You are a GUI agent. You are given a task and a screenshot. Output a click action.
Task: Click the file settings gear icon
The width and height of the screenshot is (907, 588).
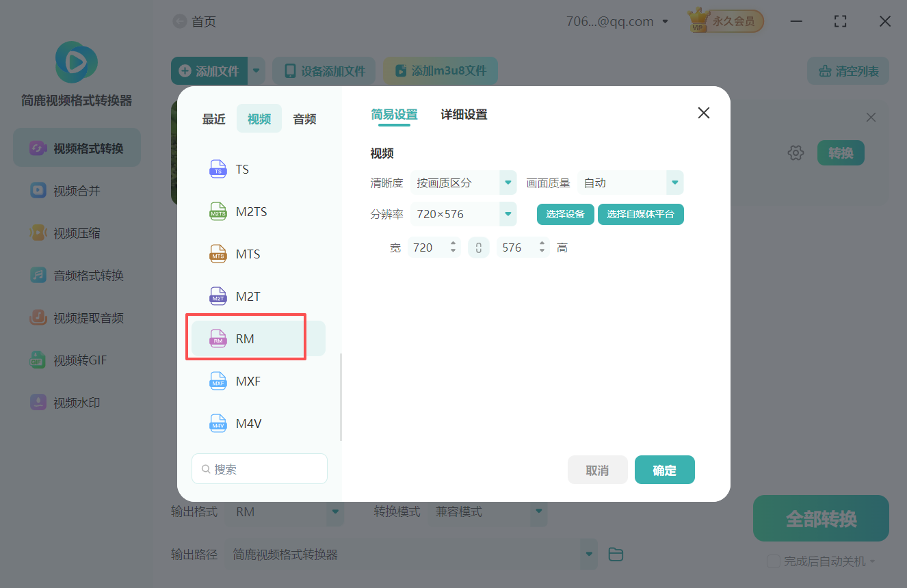click(796, 152)
